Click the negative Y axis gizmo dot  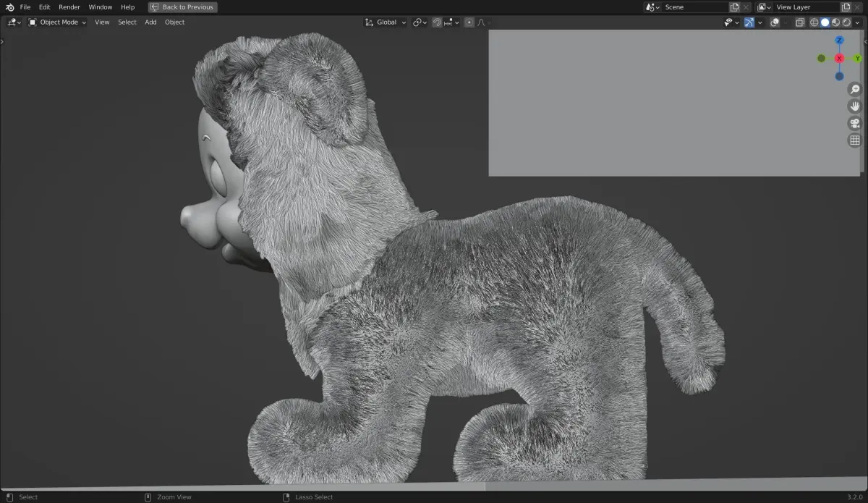tap(821, 58)
